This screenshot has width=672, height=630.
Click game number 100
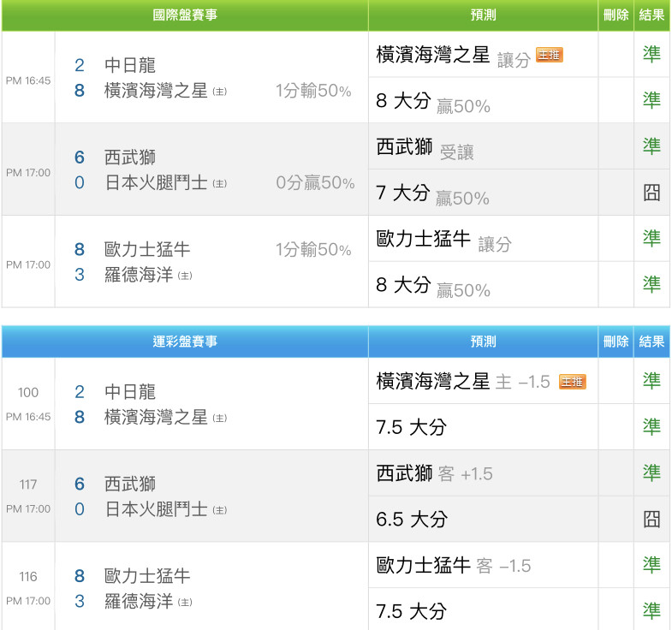(x=28, y=392)
